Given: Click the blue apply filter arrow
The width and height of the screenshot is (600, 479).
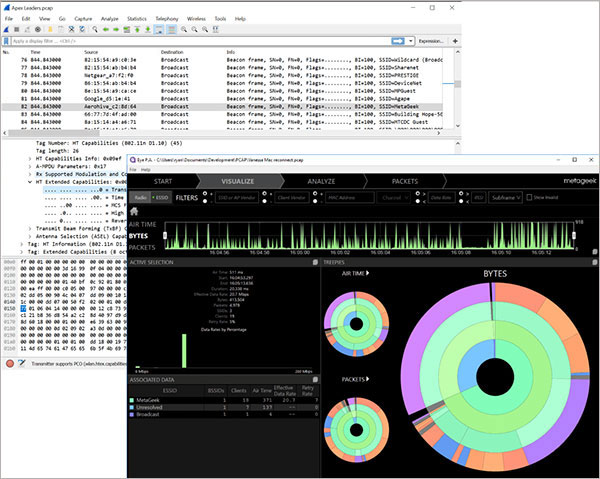Looking at the screenshot, I should (398, 41).
